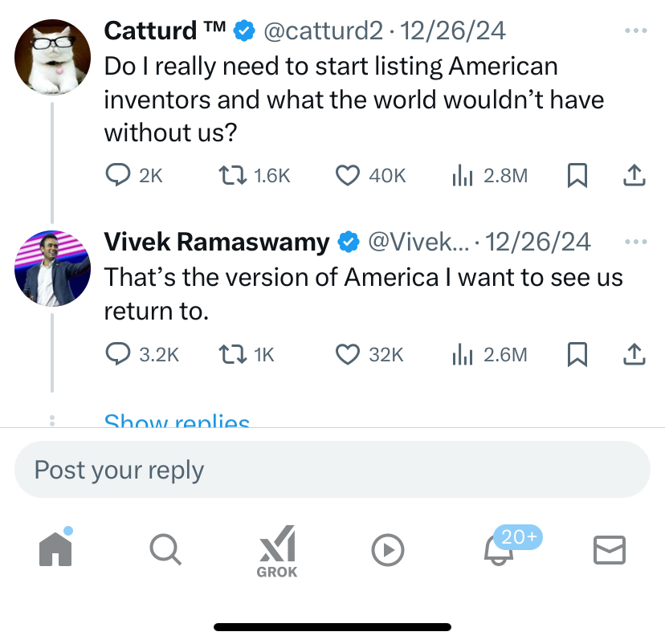
Task: Open Notifications with 20+ badge
Action: click(x=499, y=550)
